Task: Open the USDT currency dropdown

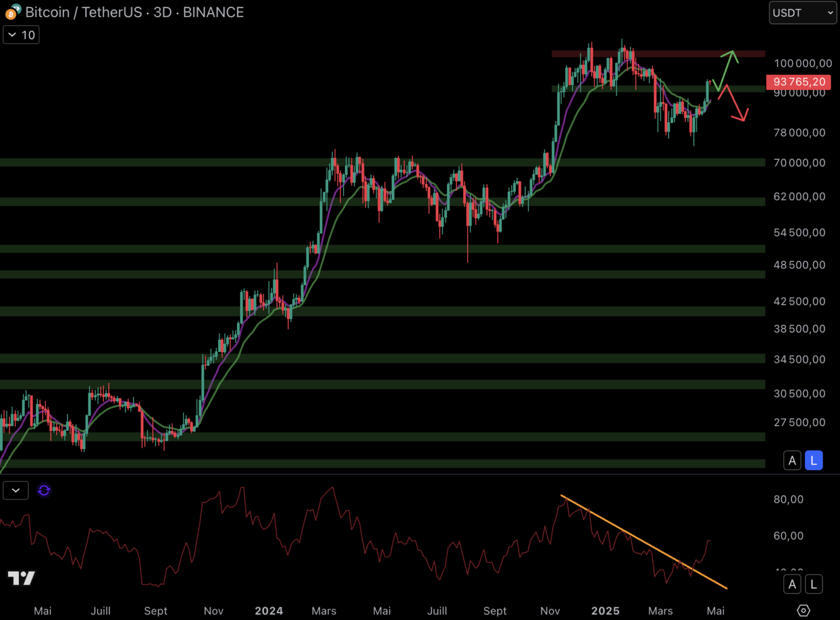Action: point(802,13)
